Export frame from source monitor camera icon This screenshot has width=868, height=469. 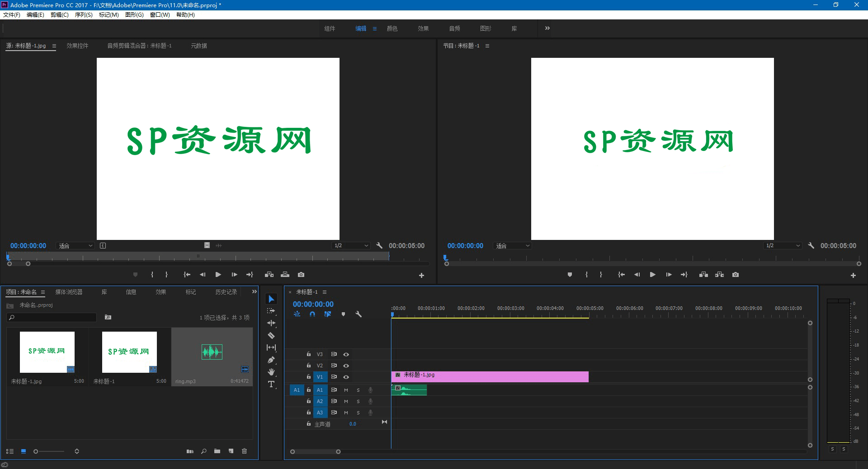click(x=301, y=274)
